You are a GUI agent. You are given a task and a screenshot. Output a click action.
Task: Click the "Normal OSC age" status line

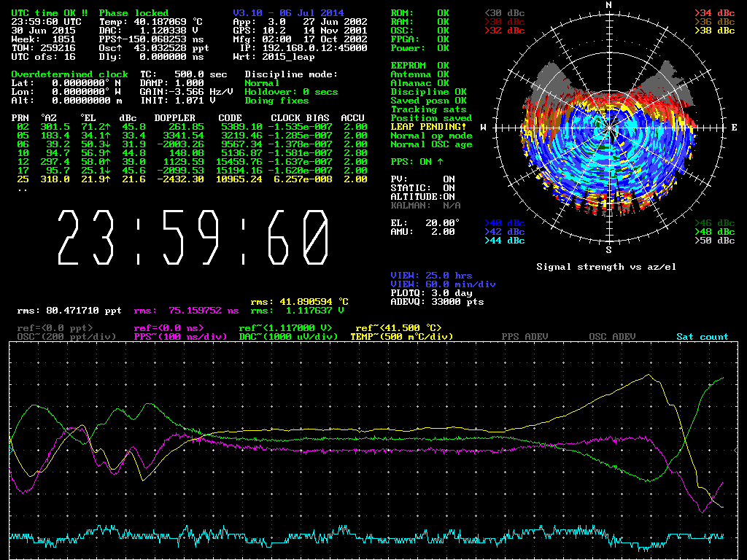point(432,144)
